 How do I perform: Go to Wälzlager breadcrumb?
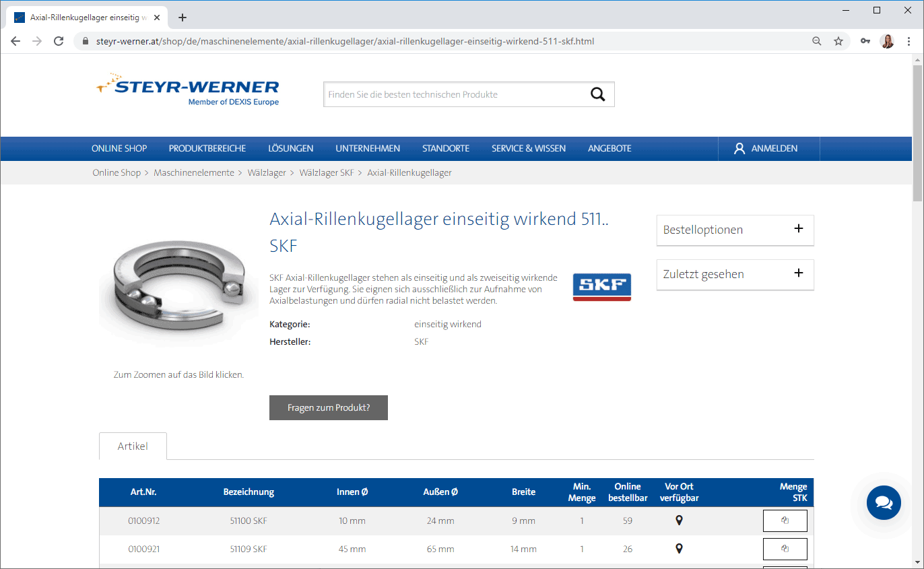267,172
